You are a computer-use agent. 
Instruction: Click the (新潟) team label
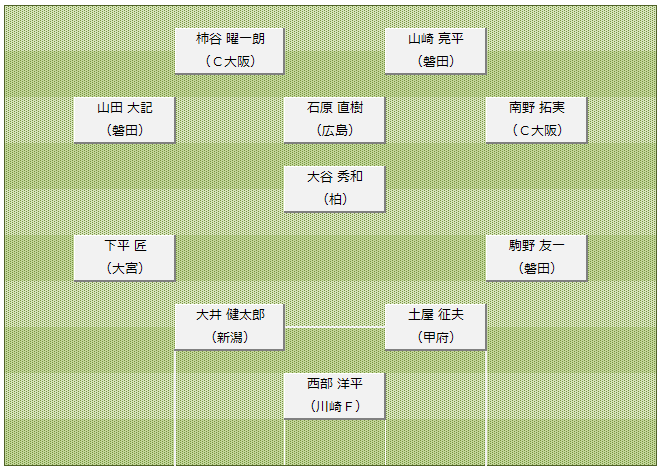[x=230, y=337]
